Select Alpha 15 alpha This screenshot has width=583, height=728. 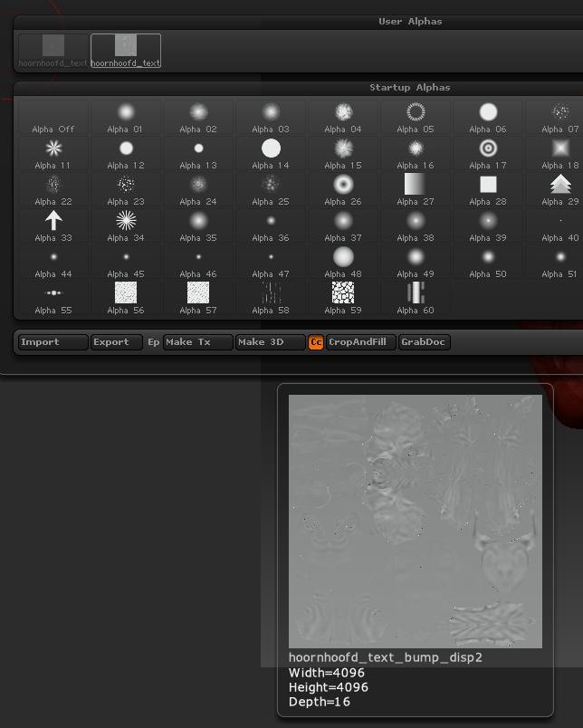tap(343, 154)
